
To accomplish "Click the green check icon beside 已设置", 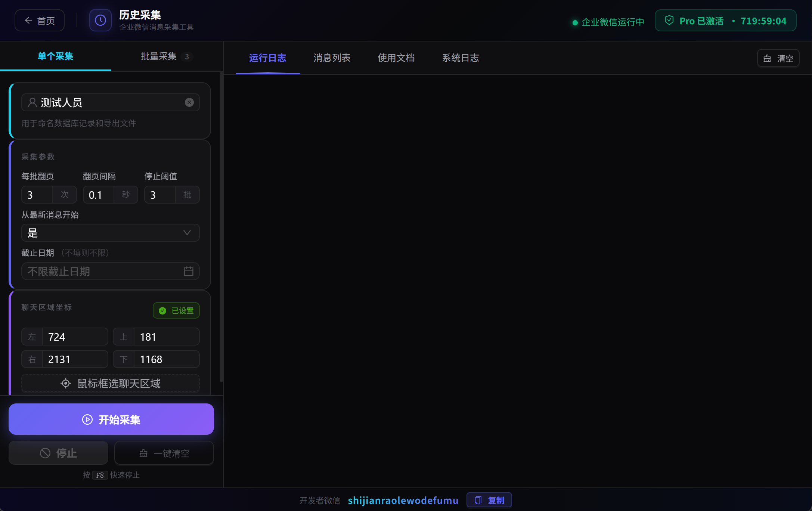I will [x=162, y=311].
